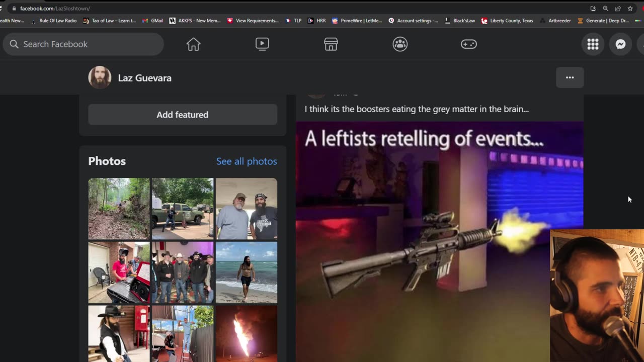Viewport: 644px width, 362px height.
Task: Open TLP bookmark
Action: [x=293, y=21]
